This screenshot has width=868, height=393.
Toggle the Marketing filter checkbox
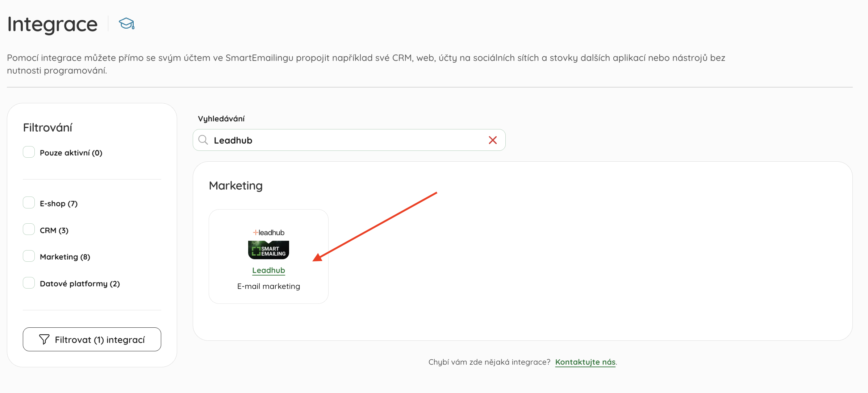[x=29, y=256]
